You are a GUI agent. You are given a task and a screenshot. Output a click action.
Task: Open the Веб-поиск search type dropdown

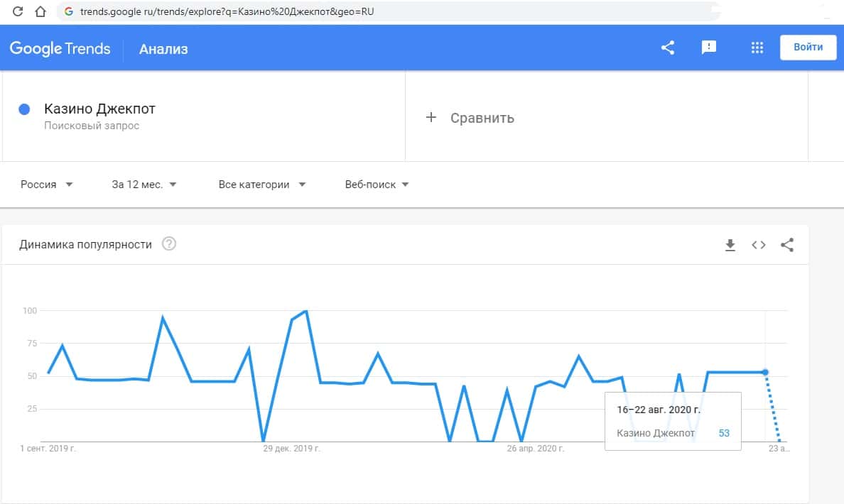point(377,185)
